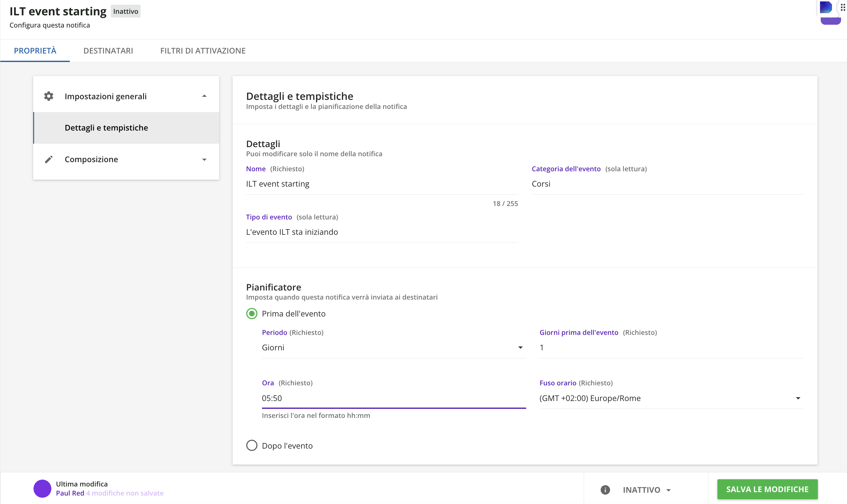Select the Prima dell'evento radio button
Viewport: 847px width, 504px height.
tap(252, 313)
